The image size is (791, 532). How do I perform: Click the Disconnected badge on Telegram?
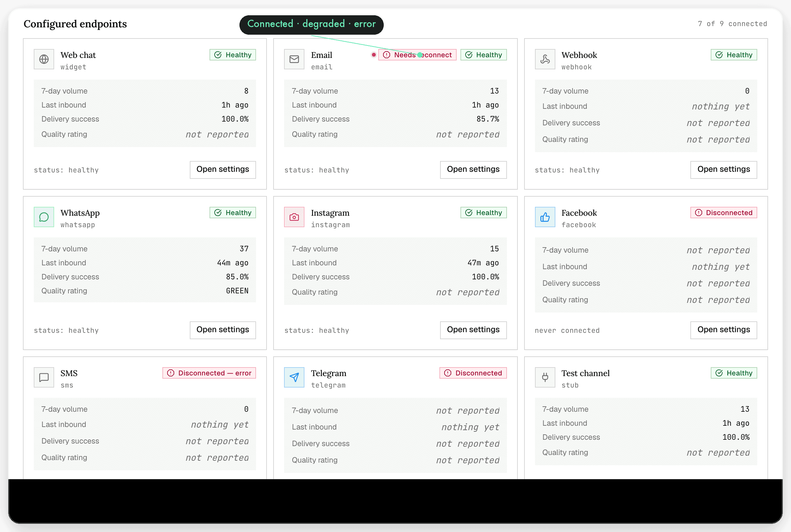pos(473,373)
